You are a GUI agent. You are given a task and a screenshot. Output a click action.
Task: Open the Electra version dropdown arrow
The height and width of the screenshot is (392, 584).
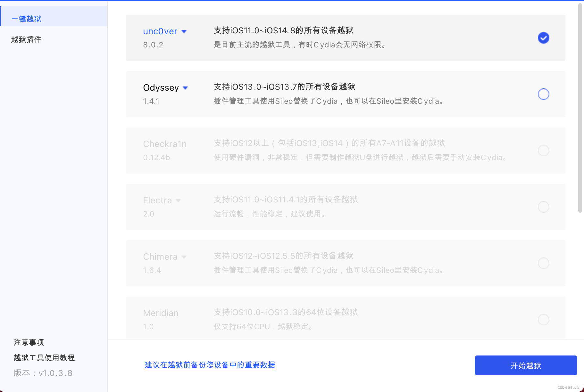coord(178,200)
